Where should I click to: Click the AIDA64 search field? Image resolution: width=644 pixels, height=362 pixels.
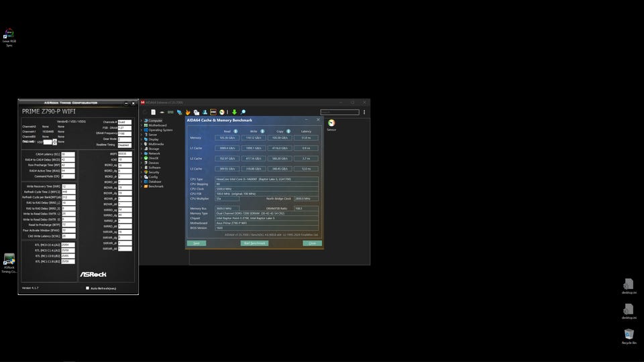point(339,112)
